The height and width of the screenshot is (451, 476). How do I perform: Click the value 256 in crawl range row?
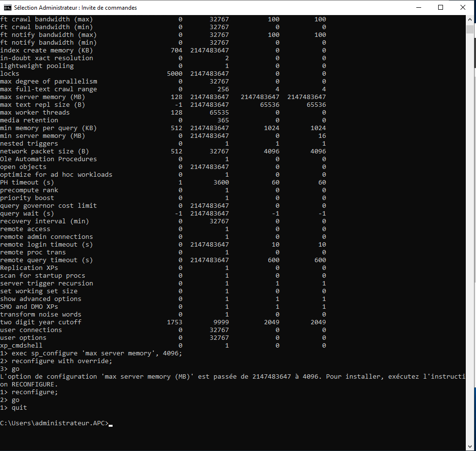point(223,89)
